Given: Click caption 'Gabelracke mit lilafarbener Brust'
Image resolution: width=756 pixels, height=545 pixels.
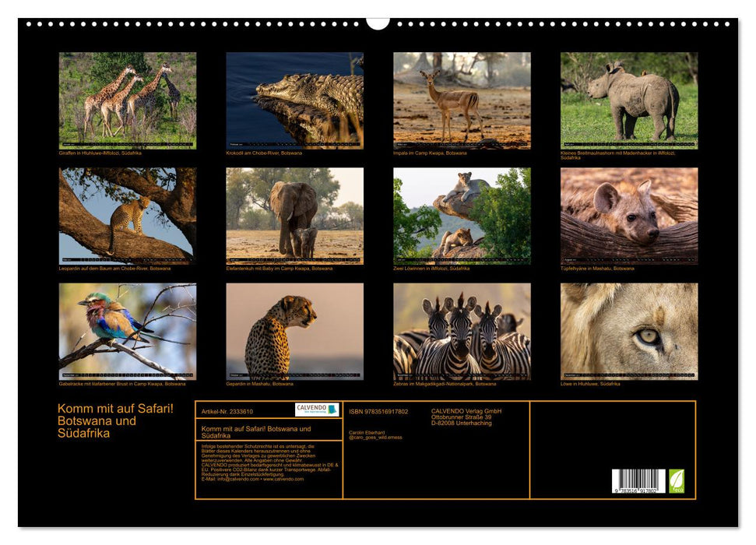Looking at the screenshot, I should [x=94, y=385].
